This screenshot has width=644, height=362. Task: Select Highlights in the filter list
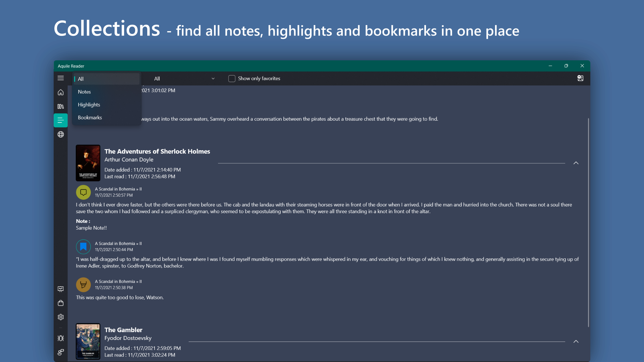tap(89, 105)
